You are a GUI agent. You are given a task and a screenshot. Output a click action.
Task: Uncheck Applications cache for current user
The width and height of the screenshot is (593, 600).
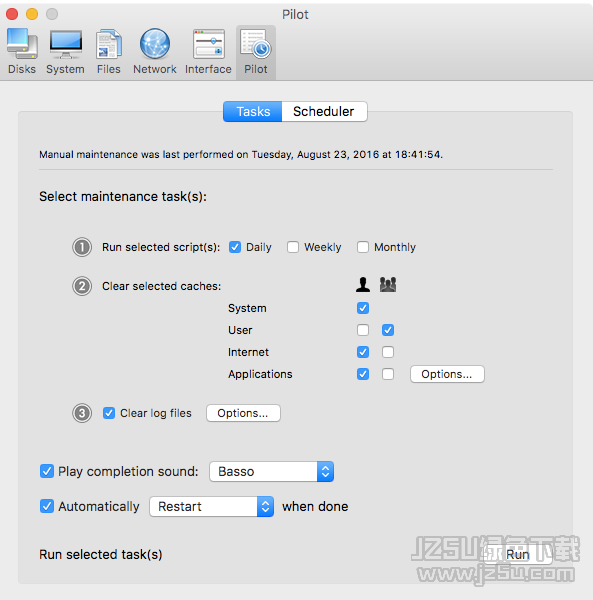(363, 374)
